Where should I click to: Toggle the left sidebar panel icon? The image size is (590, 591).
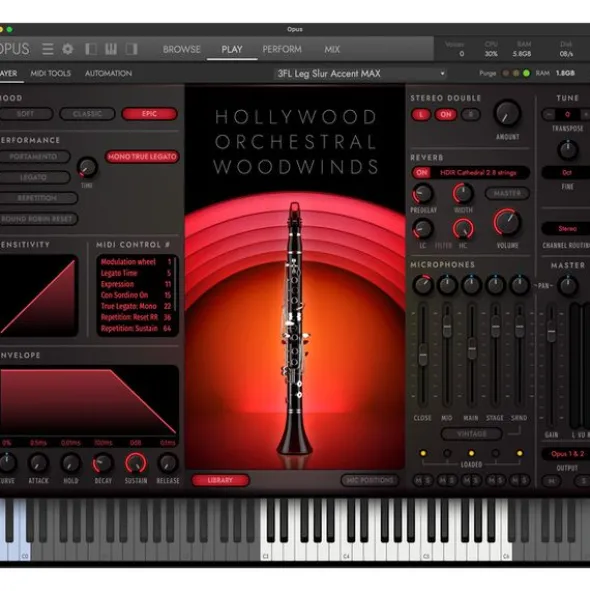pos(91,49)
